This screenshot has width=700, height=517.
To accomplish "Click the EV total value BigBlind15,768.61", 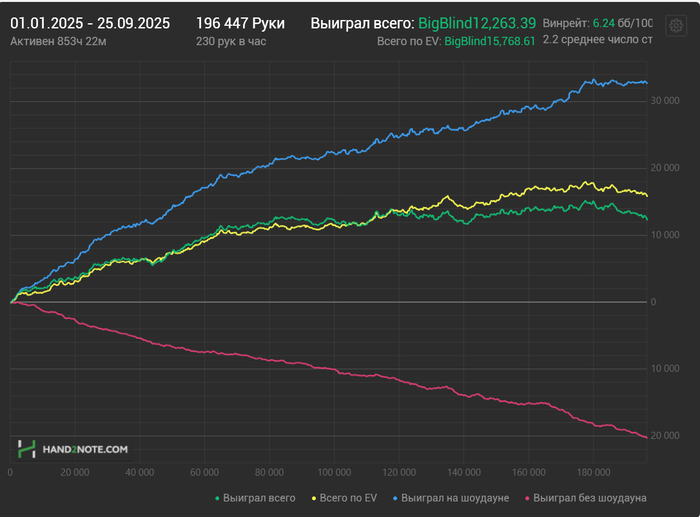I will pos(490,42).
